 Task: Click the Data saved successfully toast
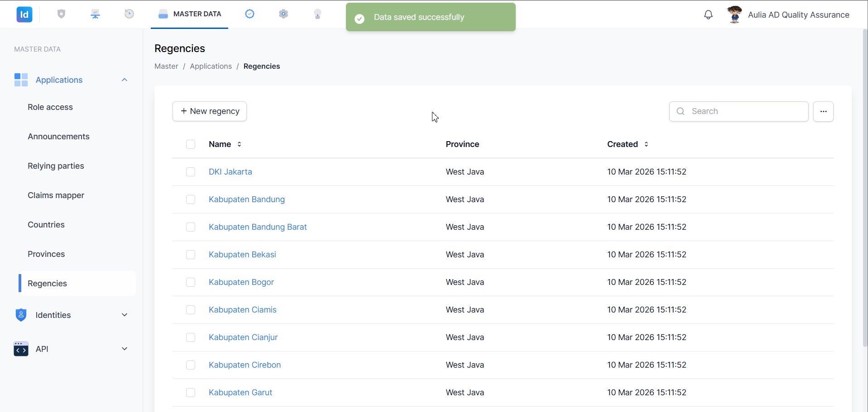pos(431,17)
